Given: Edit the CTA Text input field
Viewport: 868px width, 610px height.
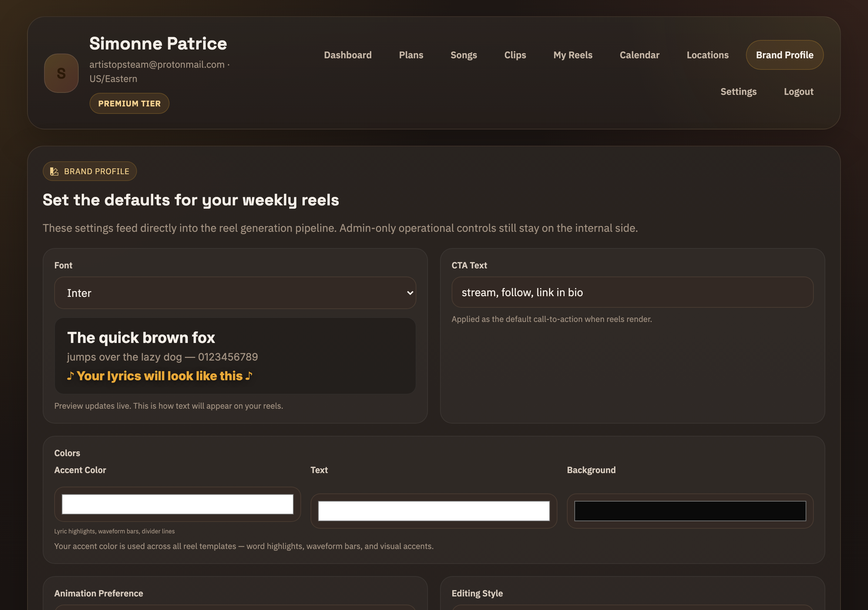Looking at the screenshot, I should [632, 292].
